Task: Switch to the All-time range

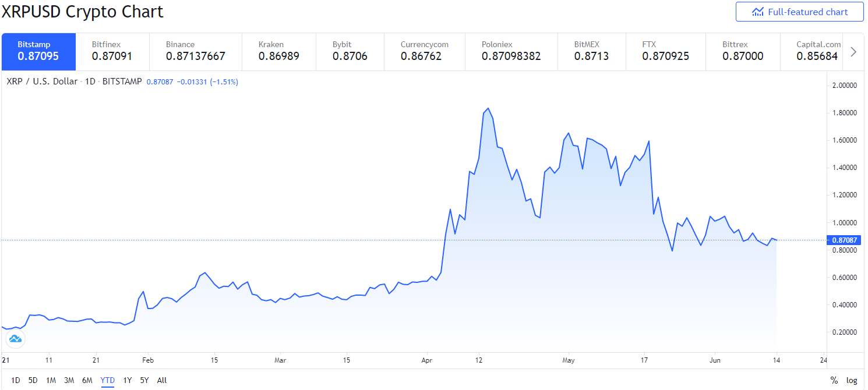Action: tap(161, 380)
